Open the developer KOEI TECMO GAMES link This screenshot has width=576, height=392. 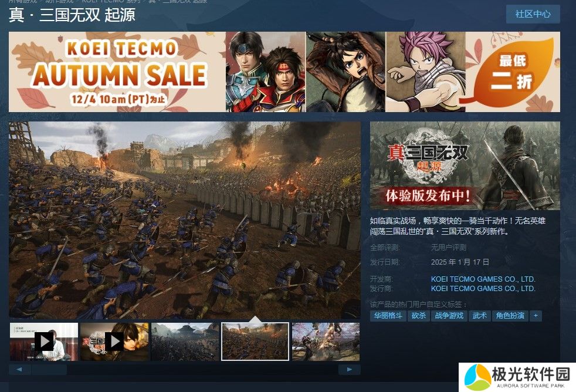coord(483,279)
